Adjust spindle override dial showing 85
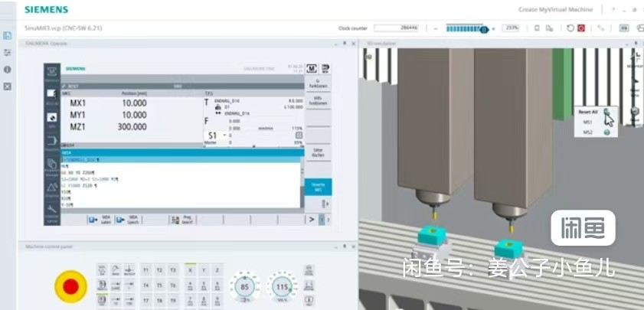Image resolution: width=644 pixels, height=310 pixels. coord(244,287)
